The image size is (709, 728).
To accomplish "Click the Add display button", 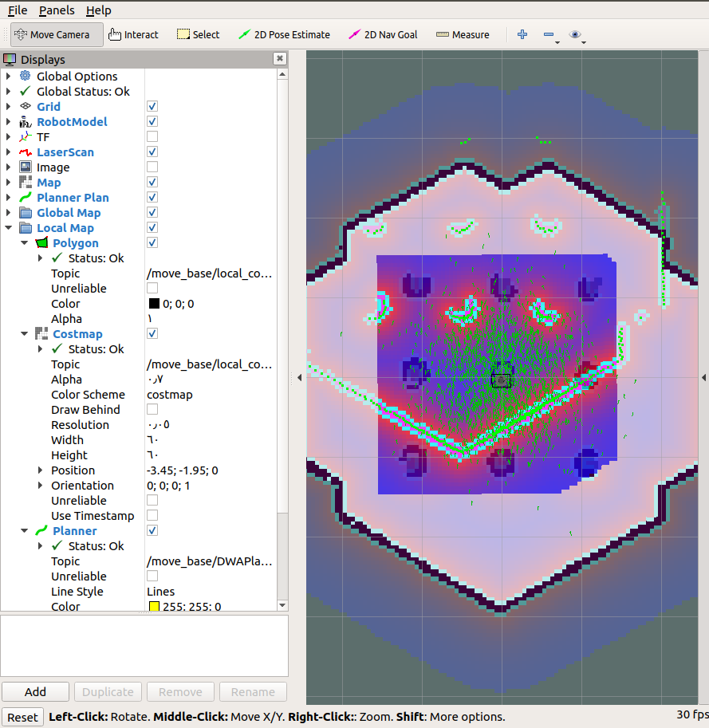I will coord(35,691).
